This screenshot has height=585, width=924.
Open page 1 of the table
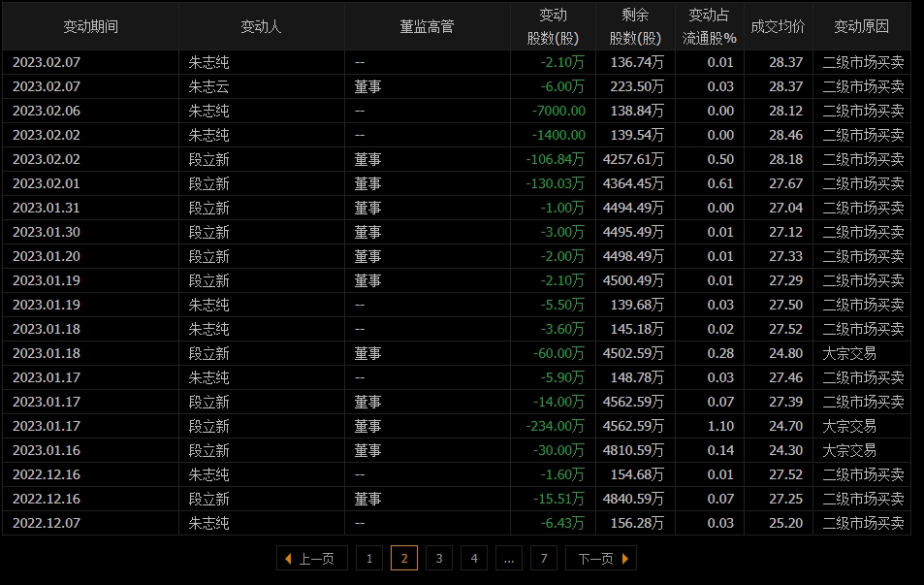(x=368, y=559)
